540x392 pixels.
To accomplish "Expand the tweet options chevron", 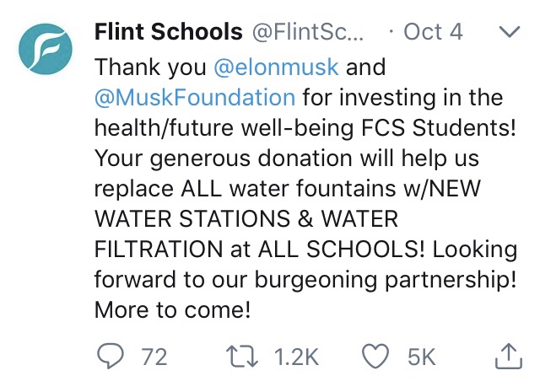I will pyautogui.click(x=510, y=32).
